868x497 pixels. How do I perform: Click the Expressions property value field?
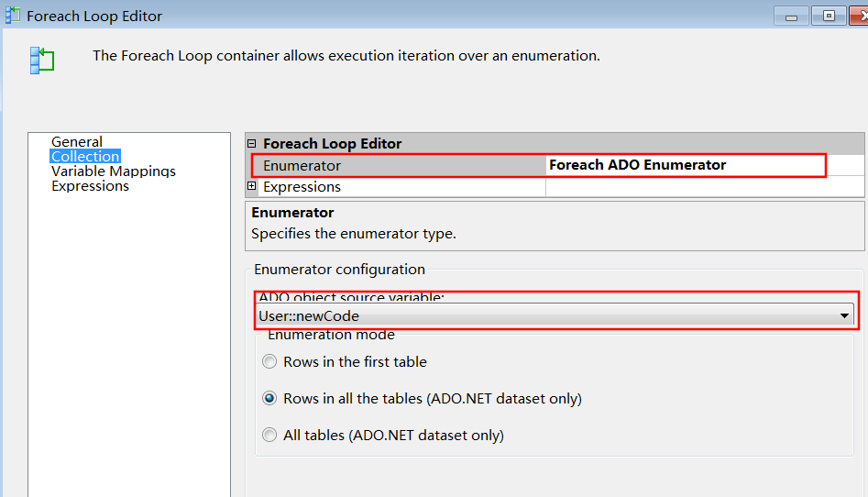(704, 187)
